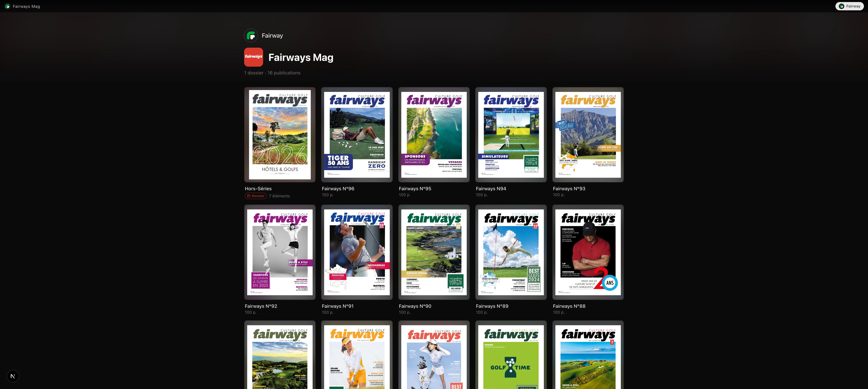Screen dimensions: 868x389
Task: Open Fairways N°96 Tiger 50 ans cover
Action: (x=357, y=135)
